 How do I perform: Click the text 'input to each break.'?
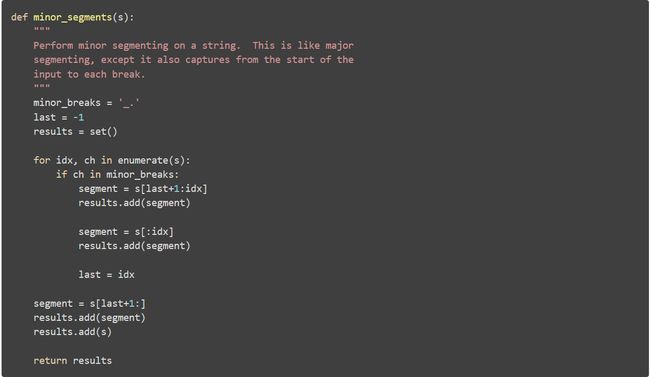click(x=89, y=75)
